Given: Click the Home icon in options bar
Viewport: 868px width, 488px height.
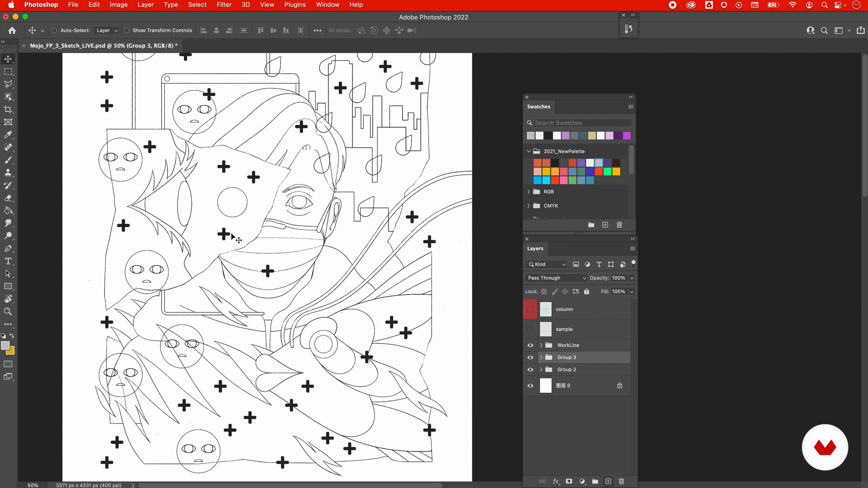Looking at the screenshot, I should pyautogui.click(x=12, y=30).
